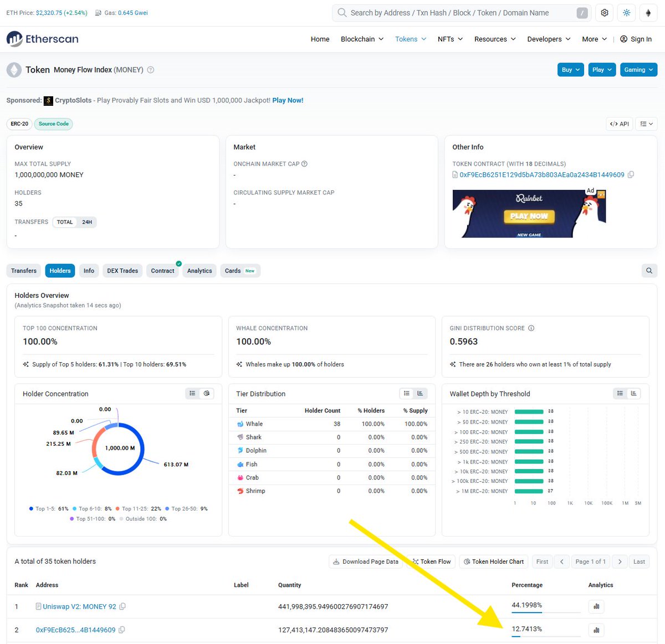Image resolution: width=665 pixels, height=644 pixels.
Task: Click Sign In
Action: click(x=636, y=39)
